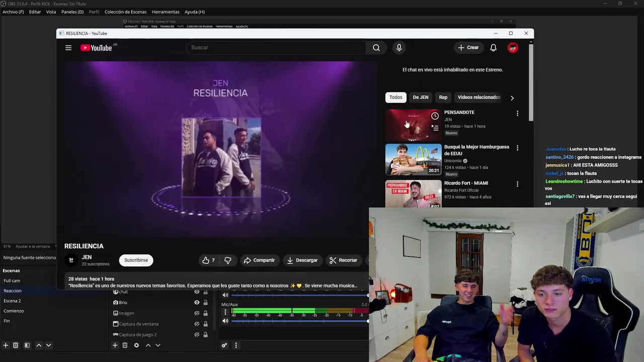Click the Crear button
This screenshot has width=644, height=362.
pos(468,48)
